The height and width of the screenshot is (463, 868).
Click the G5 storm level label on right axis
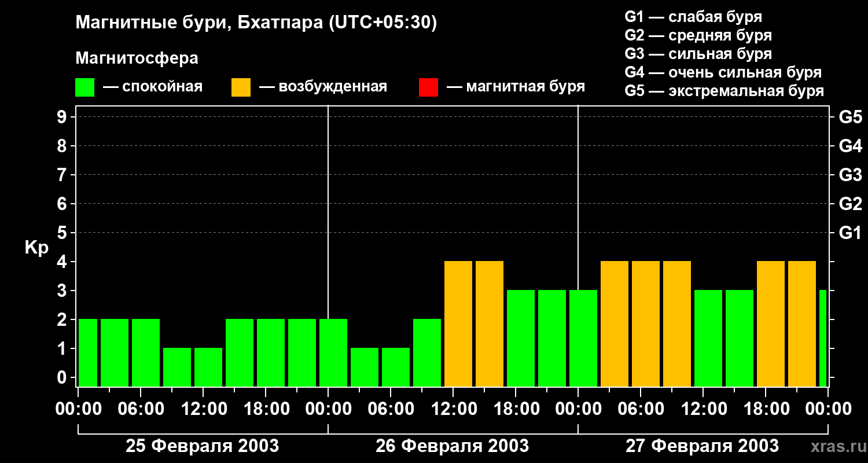click(850, 117)
